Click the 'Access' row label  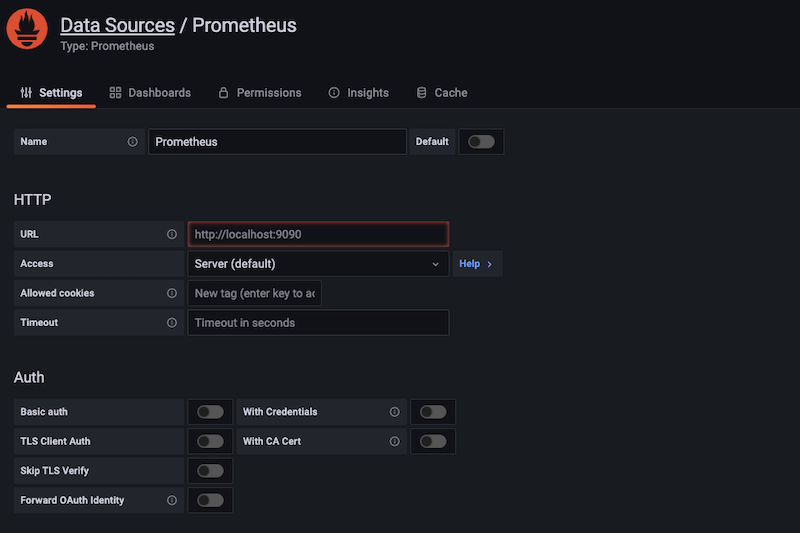(37, 264)
